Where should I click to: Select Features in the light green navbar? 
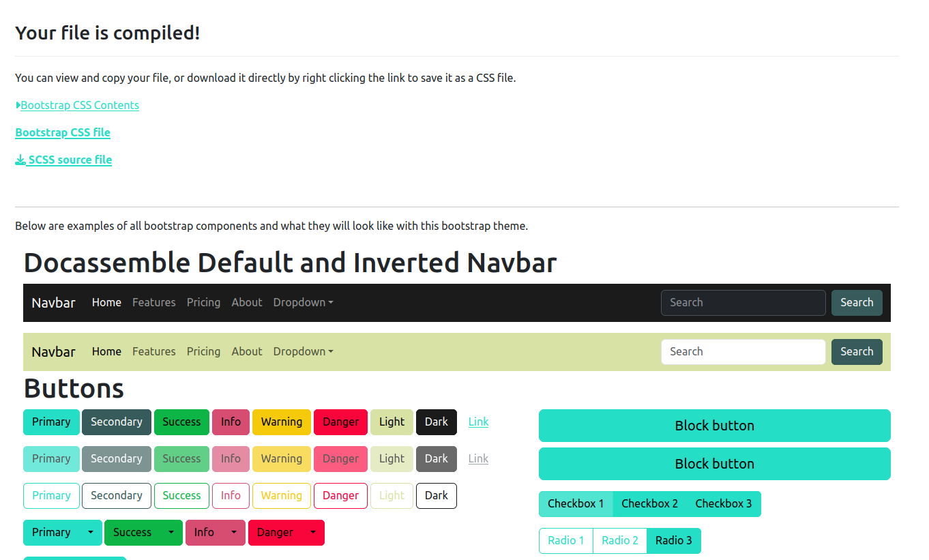(x=154, y=351)
